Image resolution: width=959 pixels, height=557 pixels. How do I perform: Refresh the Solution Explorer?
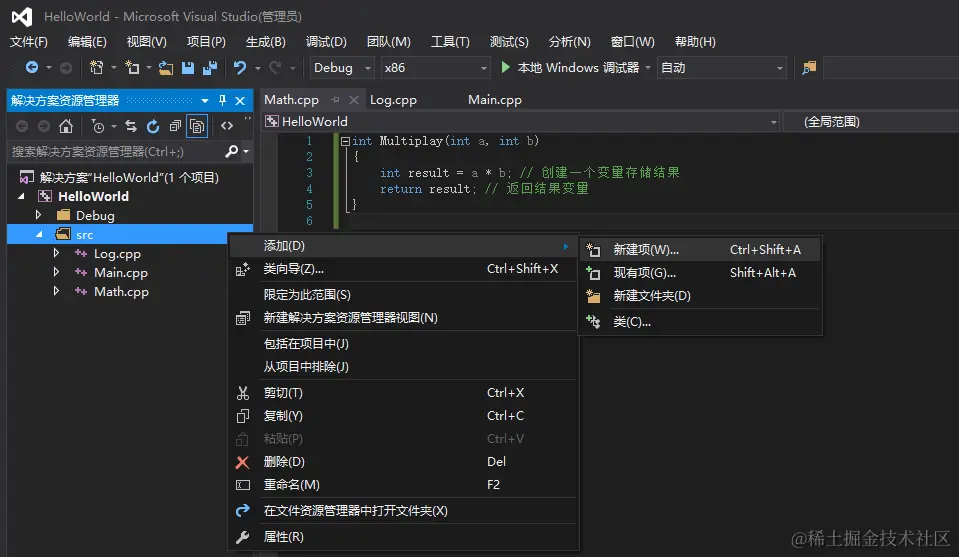coord(153,126)
